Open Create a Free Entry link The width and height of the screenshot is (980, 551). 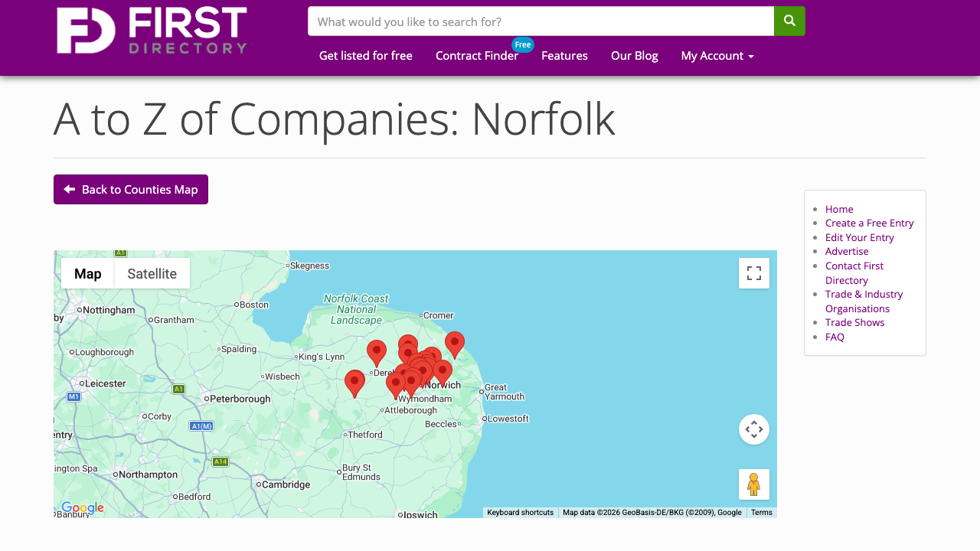(869, 223)
